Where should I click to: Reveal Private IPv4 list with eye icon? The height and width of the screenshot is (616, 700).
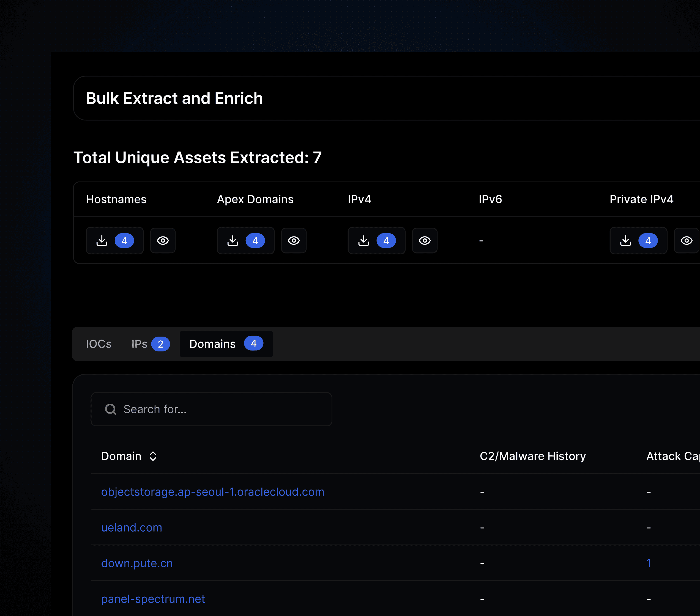click(686, 241)
